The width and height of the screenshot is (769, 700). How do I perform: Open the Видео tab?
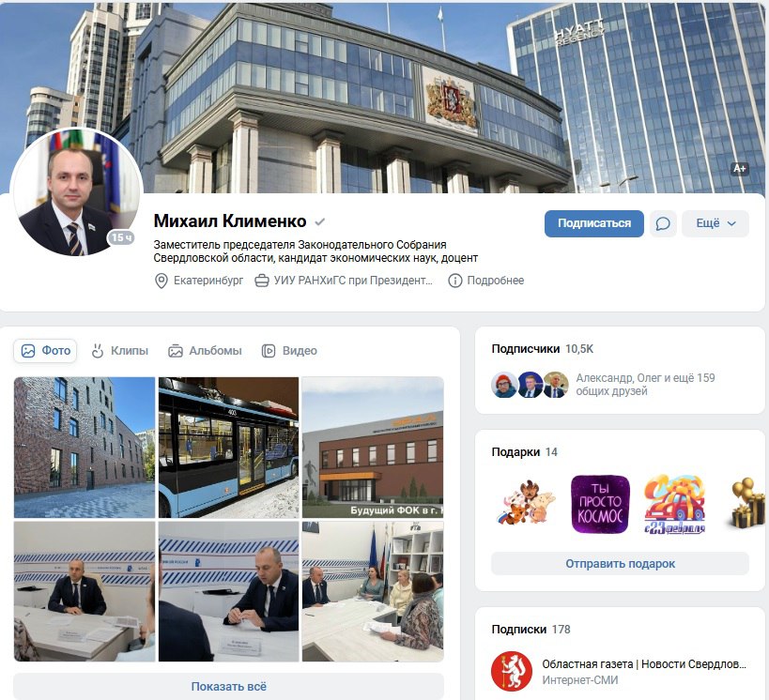(x=289, y=351)
